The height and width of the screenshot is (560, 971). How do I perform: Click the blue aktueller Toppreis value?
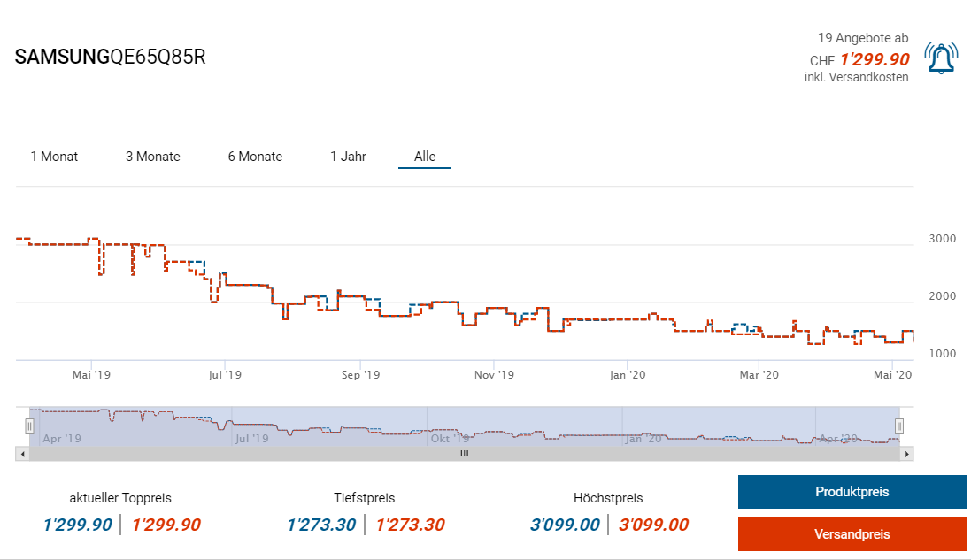pyautogui.click(x=77, y=525)
